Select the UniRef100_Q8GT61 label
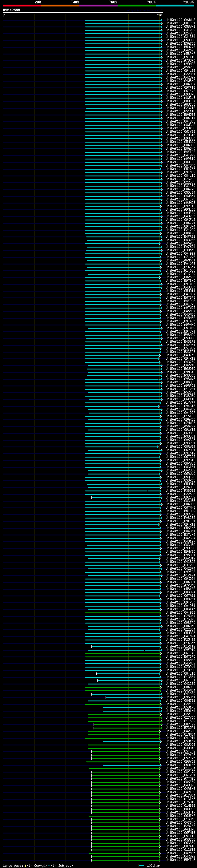Image resolution: width=197 pixels, height=868 pixels. pyautogui.click(x=180, y=467)
